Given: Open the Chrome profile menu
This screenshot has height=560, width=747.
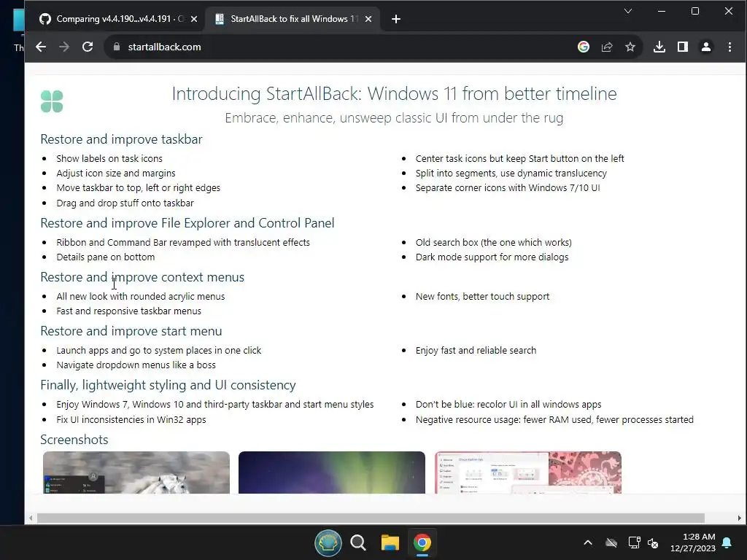Looking at the screenshot, I should [x=706, y=47].
